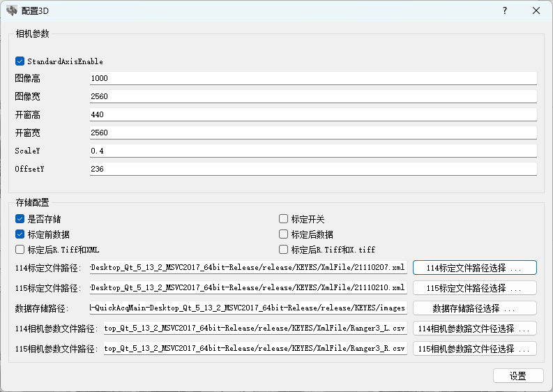This screenshot has height=392, width=553.
Task: Tick the 标定后R.Tiff和X.tiff checkbox
Action: (x=284, y=250)
